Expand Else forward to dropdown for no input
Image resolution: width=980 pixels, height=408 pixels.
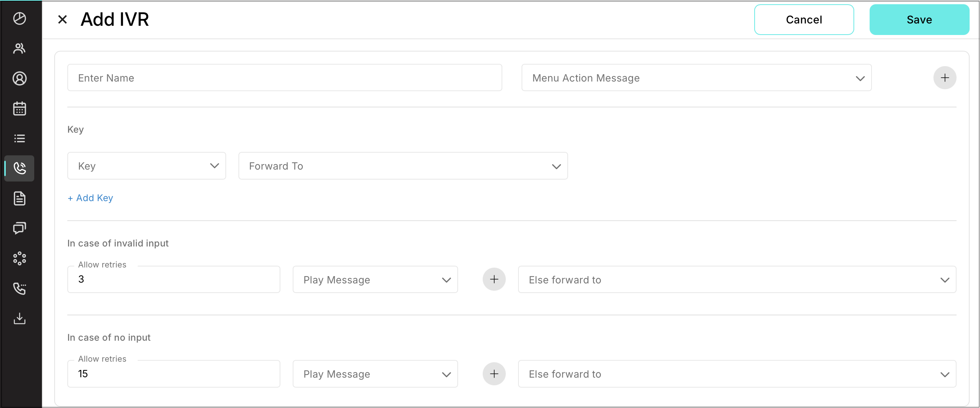(x=737, y=374)
